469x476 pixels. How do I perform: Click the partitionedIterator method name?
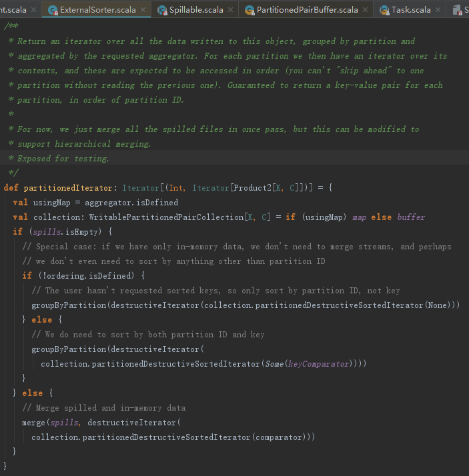click(68, 188)
